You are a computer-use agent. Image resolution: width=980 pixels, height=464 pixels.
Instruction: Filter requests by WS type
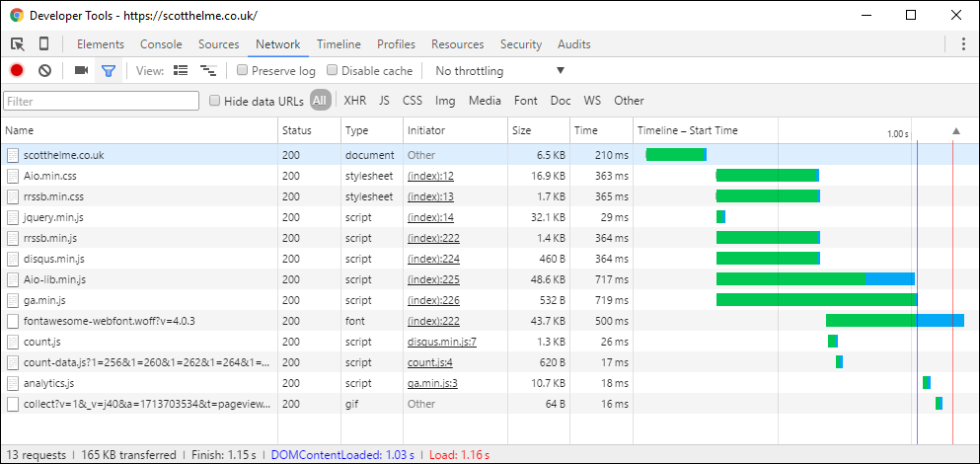(592, 101)
